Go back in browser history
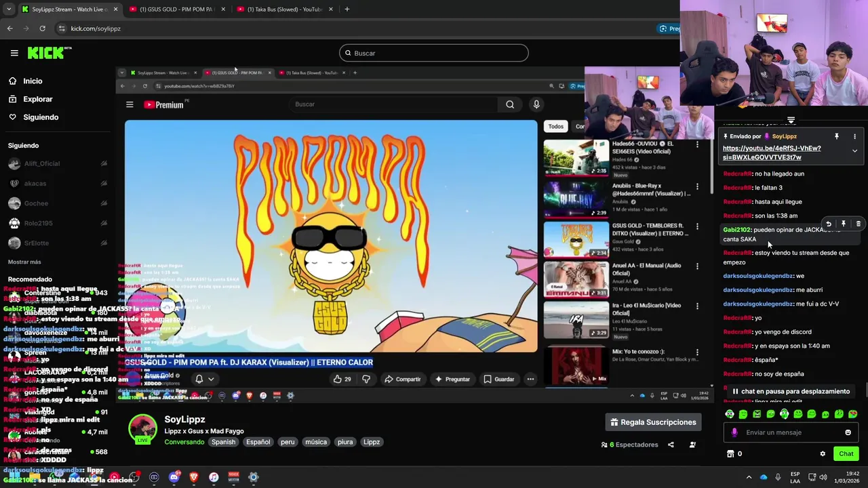 [9, 28]
